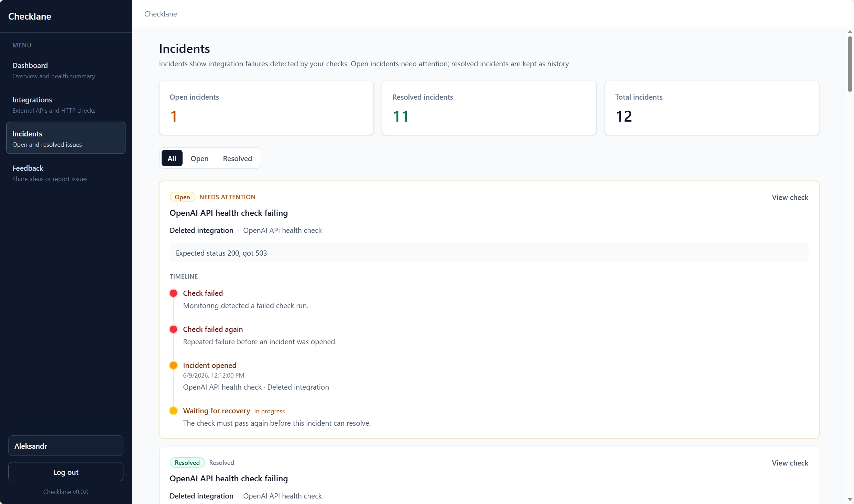Click the MENU sidebar section label

(x=22, y=45)
